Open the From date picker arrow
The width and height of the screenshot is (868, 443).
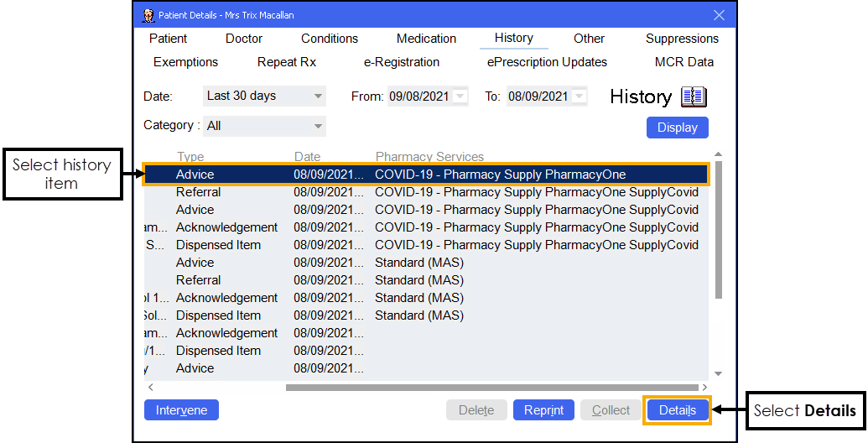click(x=460, y=96)
